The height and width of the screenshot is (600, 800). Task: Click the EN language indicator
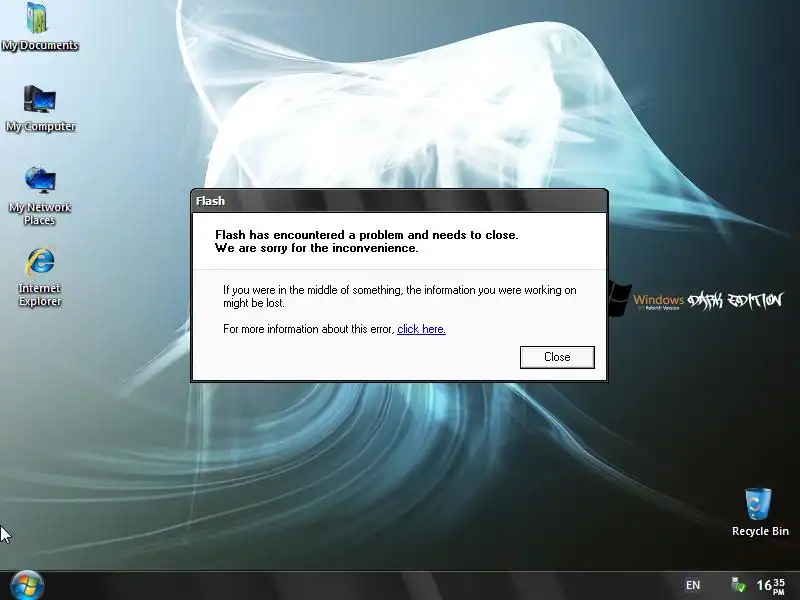(x=693, y=585)
